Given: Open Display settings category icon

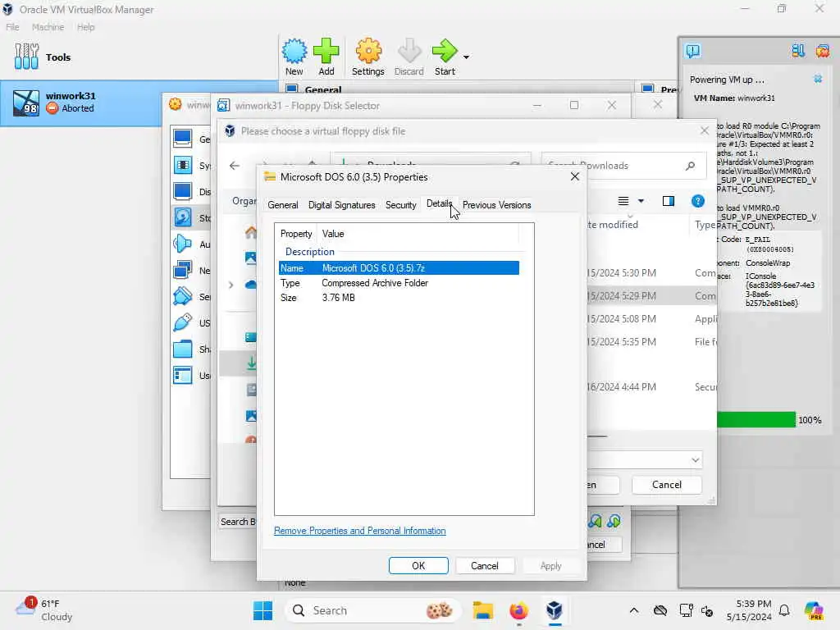Looking at the screenshot, I should click(x=183, y=191).
